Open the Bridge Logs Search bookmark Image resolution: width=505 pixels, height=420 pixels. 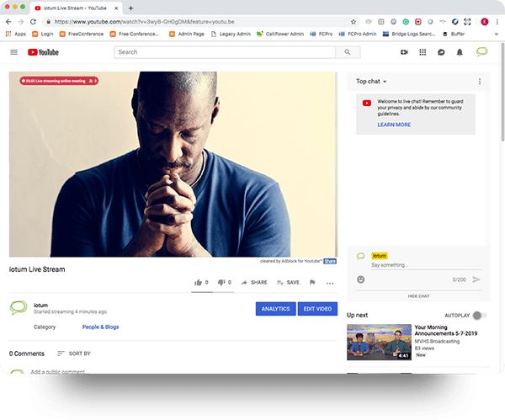[x=409, y=34]
